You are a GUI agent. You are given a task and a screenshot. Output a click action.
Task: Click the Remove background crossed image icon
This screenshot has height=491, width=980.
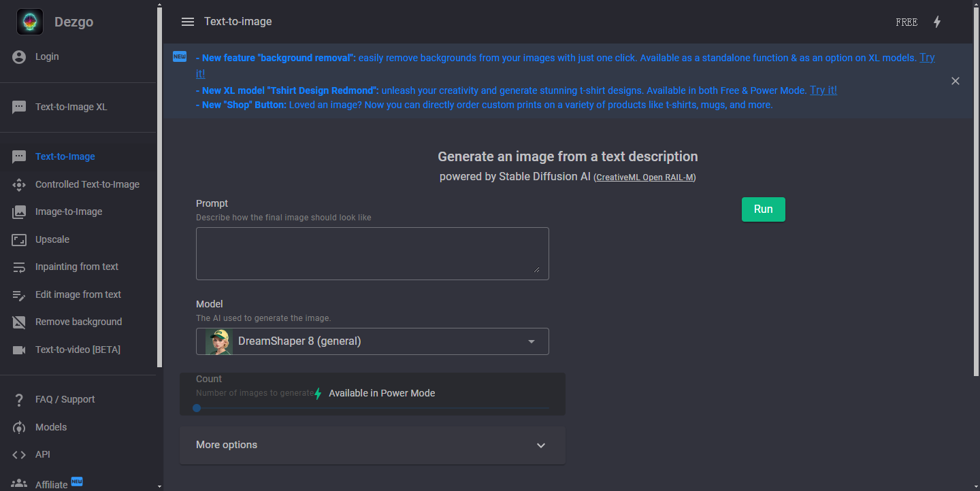point(19,322)
